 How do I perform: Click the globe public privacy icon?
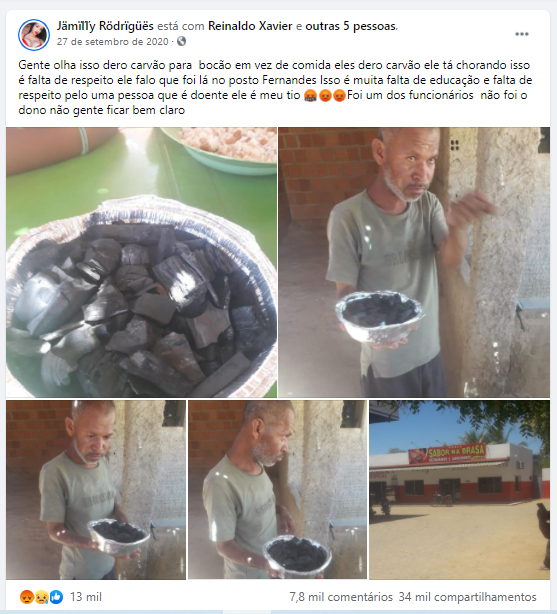point(181,41)
